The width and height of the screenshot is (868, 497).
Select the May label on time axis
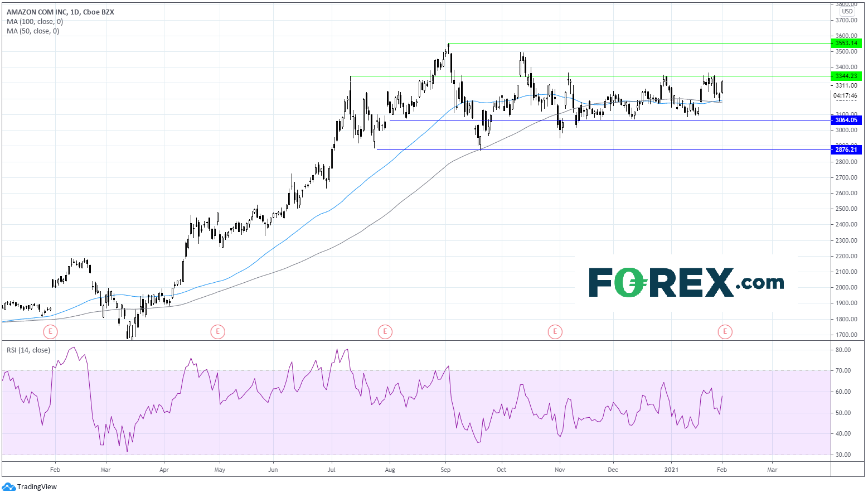tap(220, 470)
